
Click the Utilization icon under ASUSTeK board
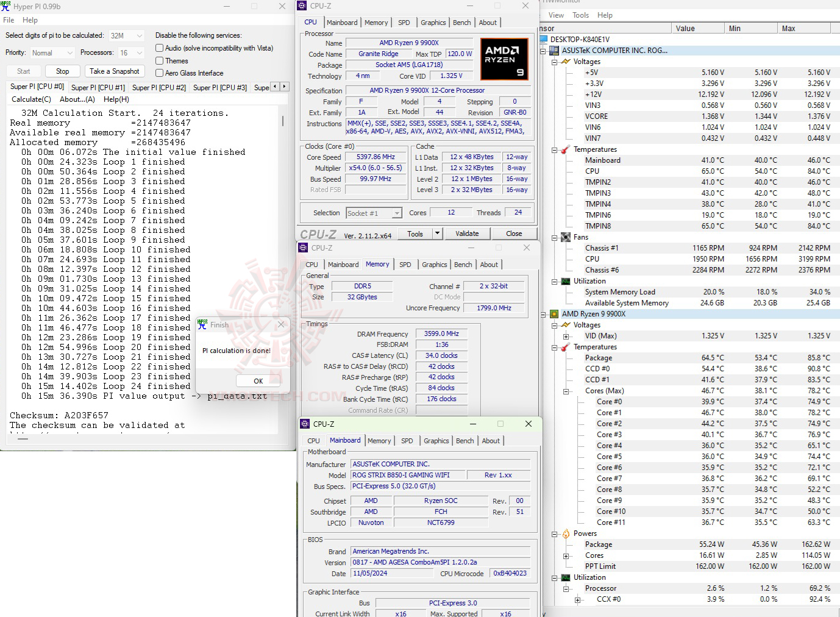[x=566, y=281]
